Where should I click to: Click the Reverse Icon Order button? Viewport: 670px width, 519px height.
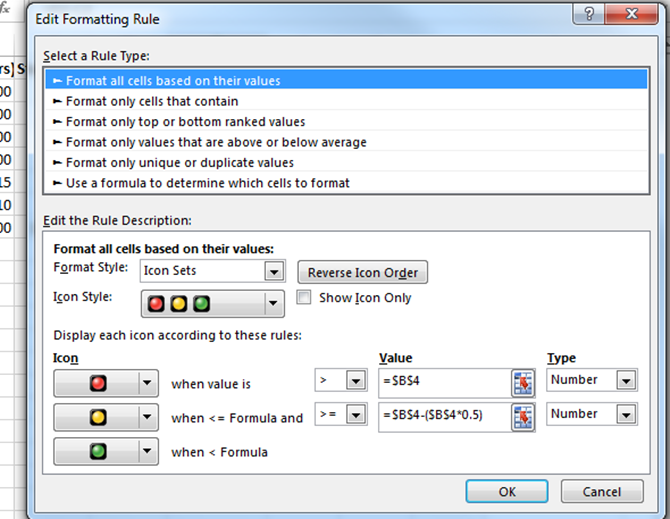point(363,273)
